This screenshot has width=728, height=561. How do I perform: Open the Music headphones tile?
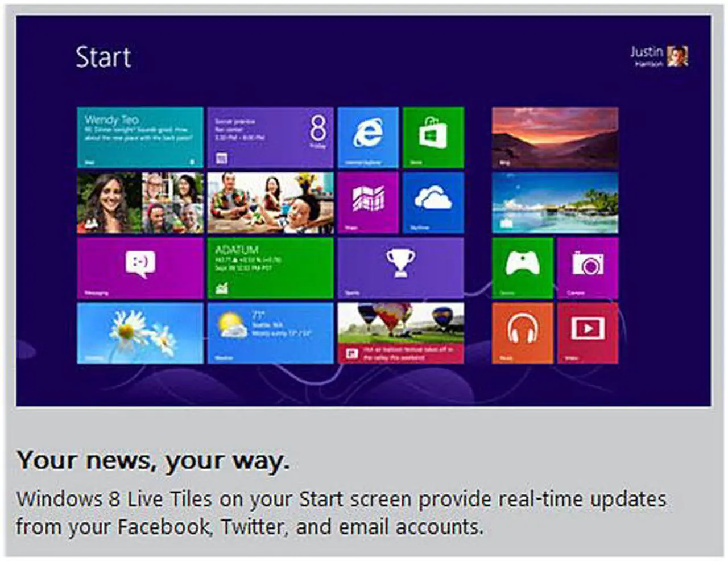click(x=522, y=333)
